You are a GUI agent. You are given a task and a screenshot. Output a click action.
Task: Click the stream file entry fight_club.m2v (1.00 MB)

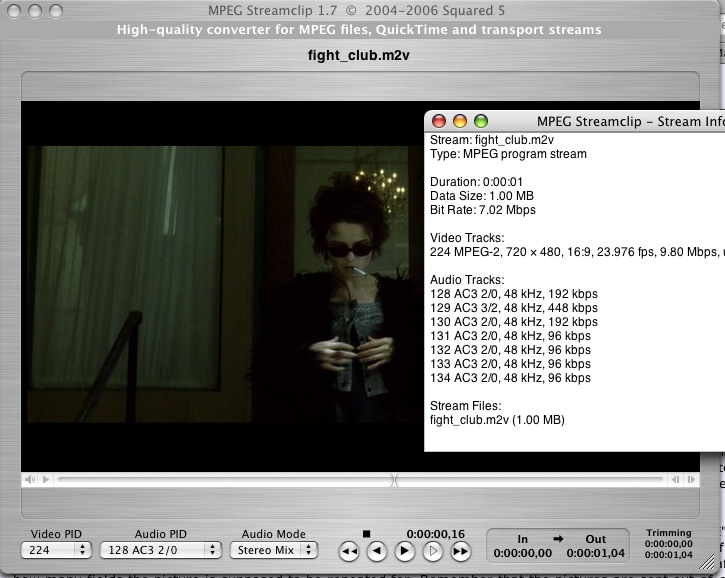coord(497,420)
